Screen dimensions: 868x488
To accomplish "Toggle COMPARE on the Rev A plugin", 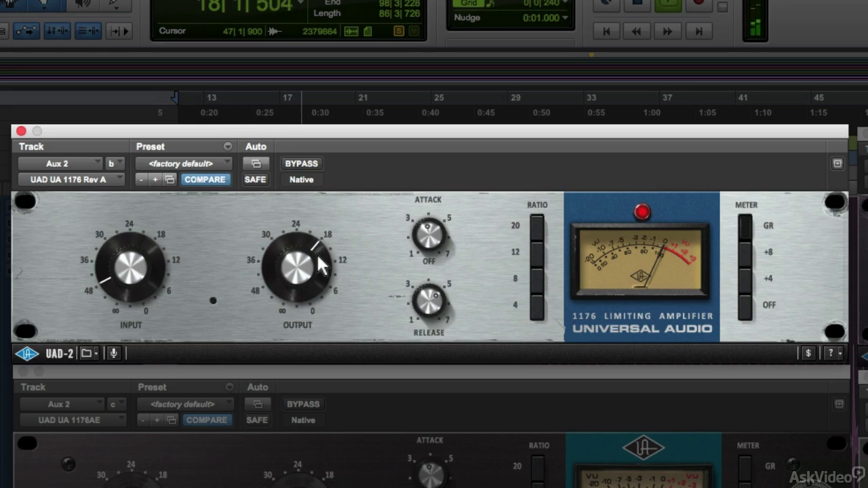I will pyautogui.click(x=205, y=180).
